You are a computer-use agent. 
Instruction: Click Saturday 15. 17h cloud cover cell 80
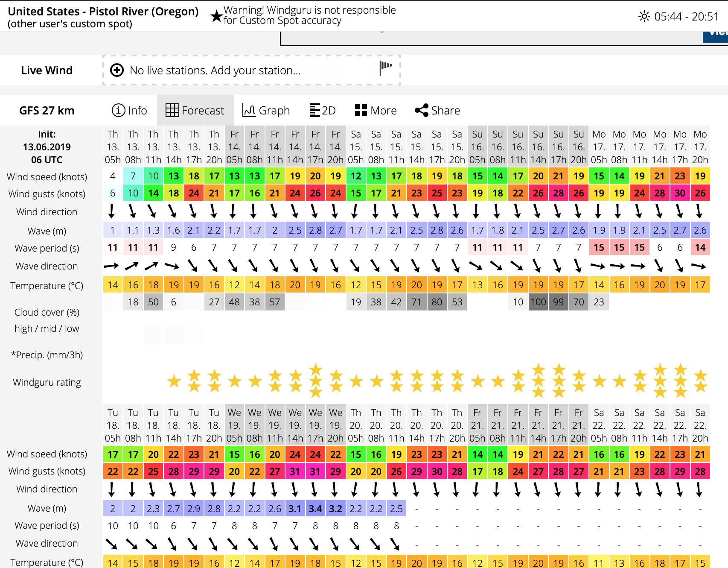437,302
